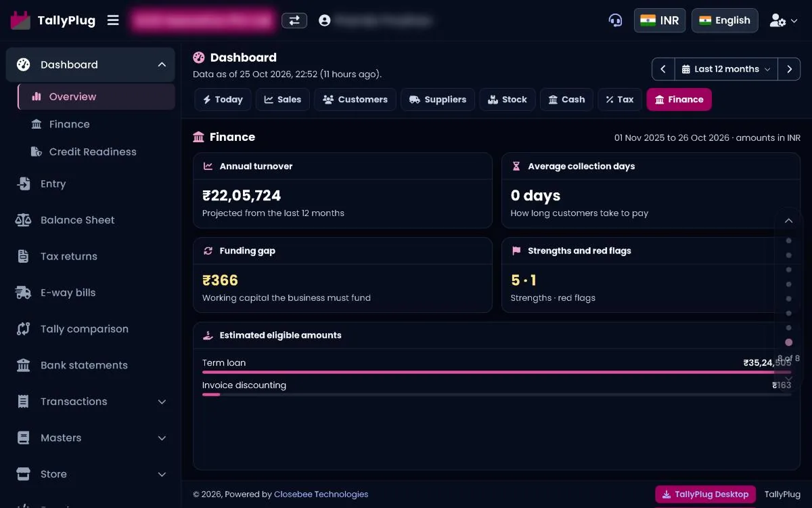Screen dimensions: 812x508
Task: Open Credit Readiness in the sidebar
Action: pyautogui.click(x=96, y=152)
